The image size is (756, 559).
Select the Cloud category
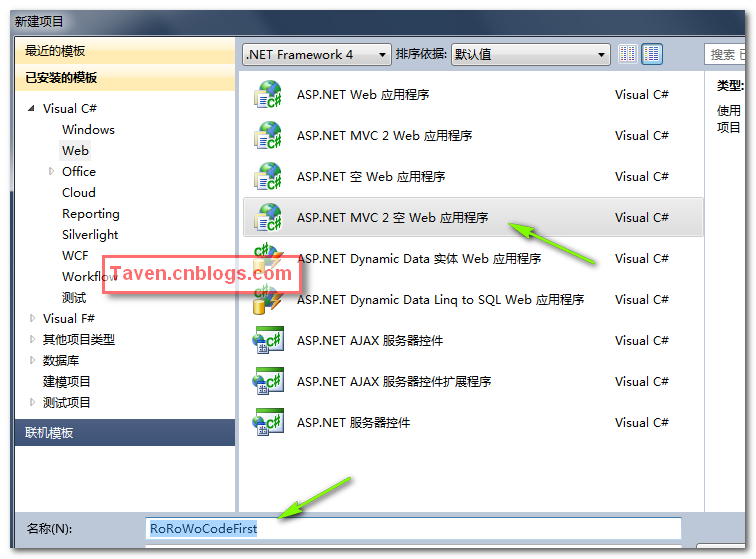coord(79,192)
